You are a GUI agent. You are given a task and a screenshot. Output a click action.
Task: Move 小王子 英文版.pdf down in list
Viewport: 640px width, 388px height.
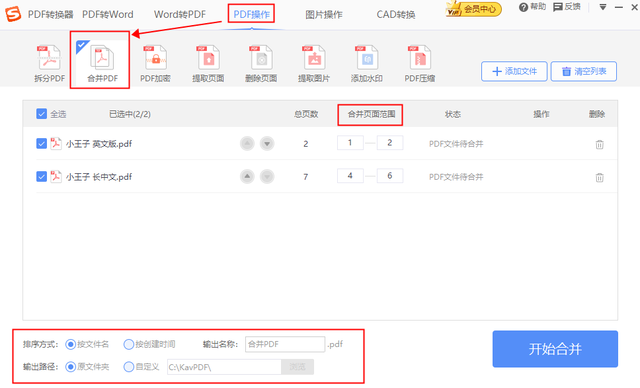(267, 144)
